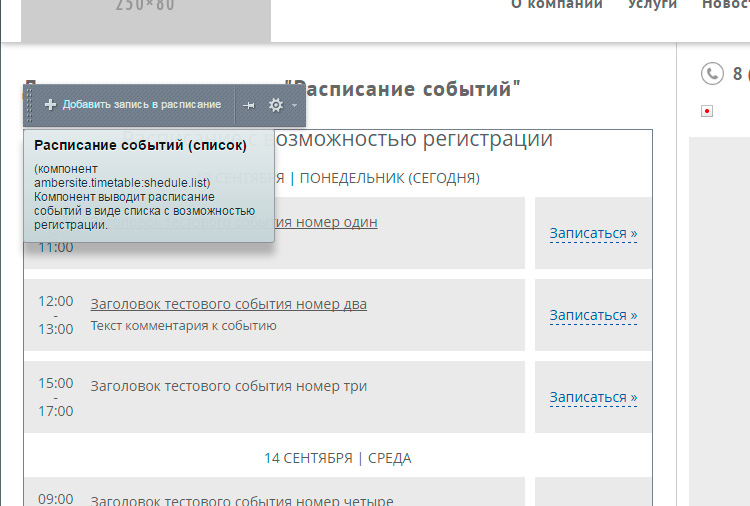
Task: Click the "14 СЕНТЯБРЯ | СРЕДА" date header
Action: [337, 458]
